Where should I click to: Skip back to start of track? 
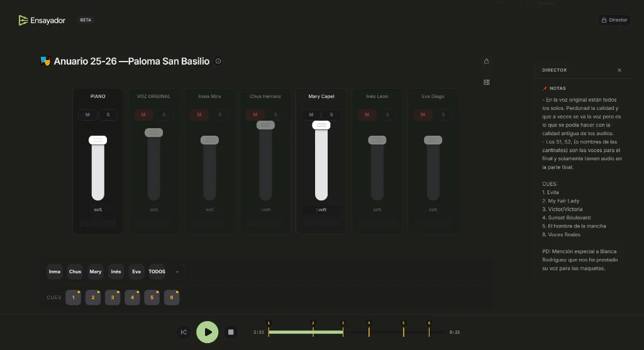(x=184, y=332)
